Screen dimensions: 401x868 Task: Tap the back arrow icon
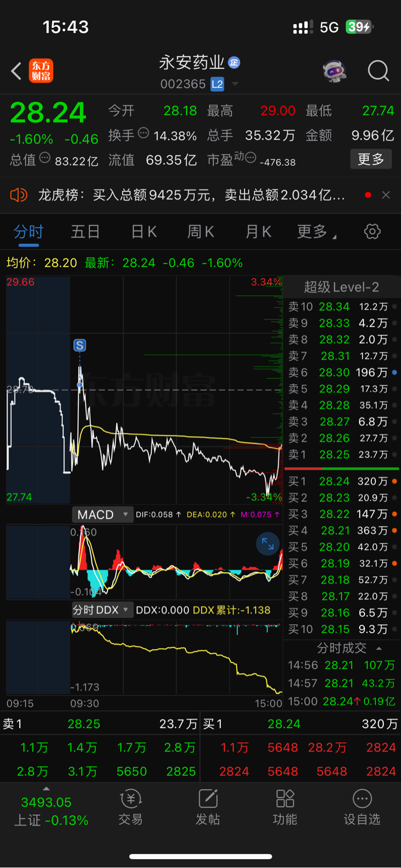16,71
